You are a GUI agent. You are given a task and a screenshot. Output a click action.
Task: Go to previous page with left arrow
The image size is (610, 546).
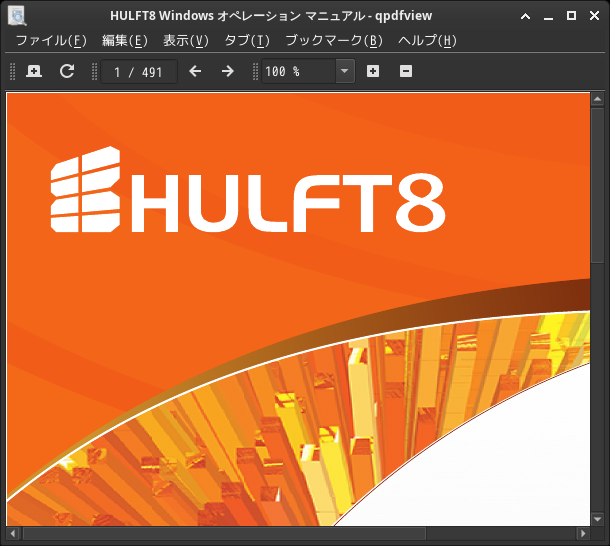pyautogui.click(x=195, y=71)
